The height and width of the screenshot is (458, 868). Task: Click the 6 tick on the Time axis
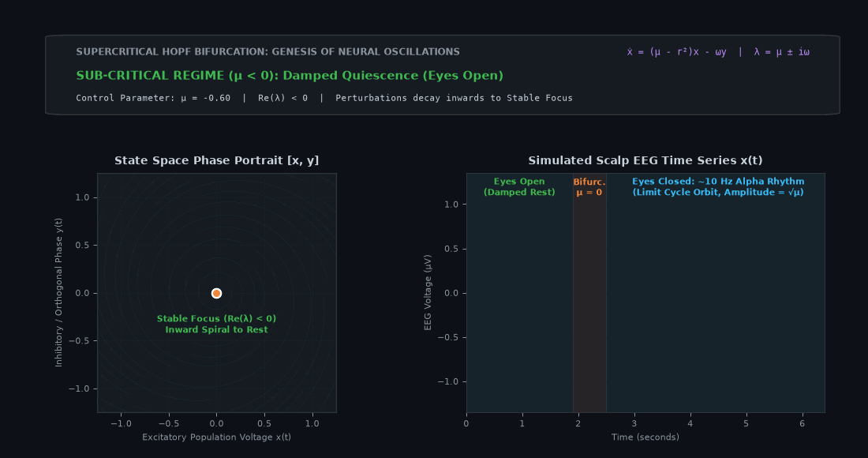[803, 424]
